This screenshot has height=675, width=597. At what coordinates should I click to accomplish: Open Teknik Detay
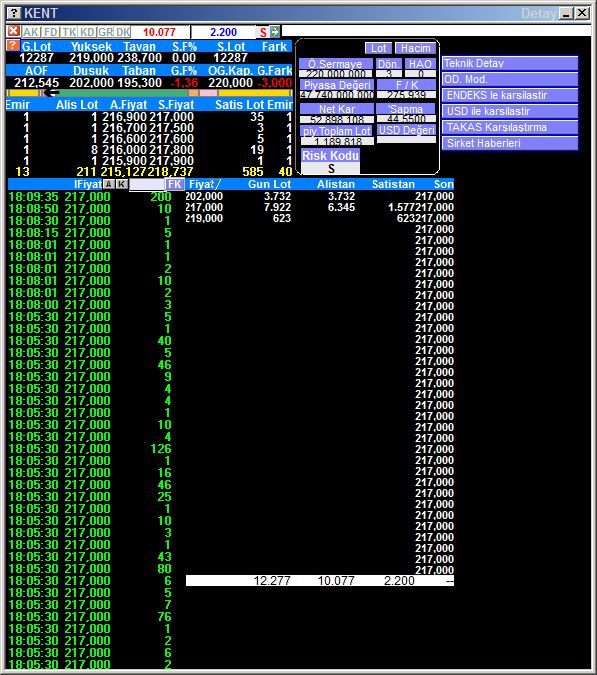coord(509,63)
